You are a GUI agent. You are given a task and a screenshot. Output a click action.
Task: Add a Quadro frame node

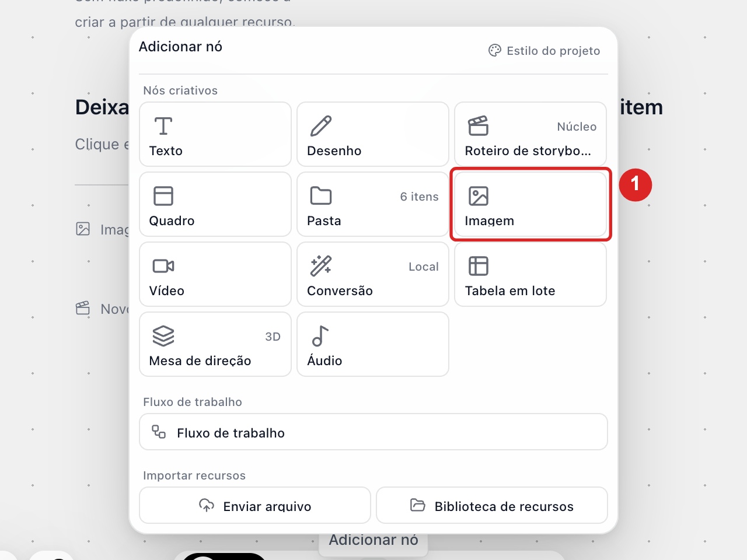coord(215,204)
